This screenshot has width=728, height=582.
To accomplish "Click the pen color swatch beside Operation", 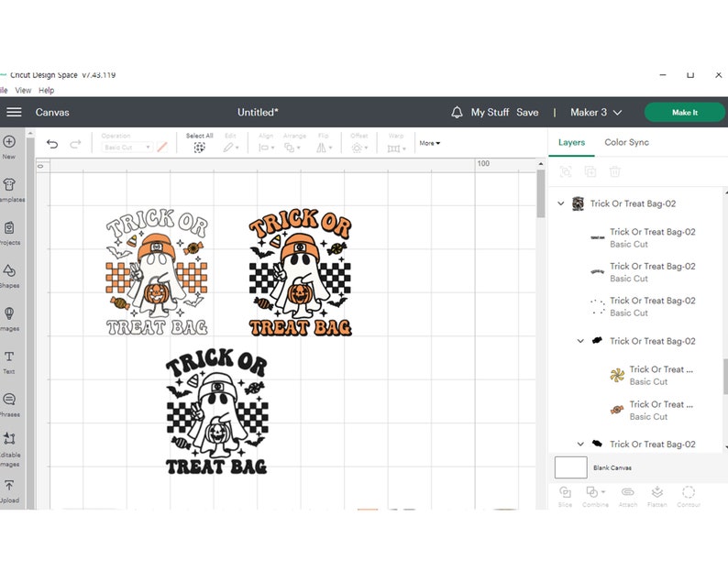I will (x=162, y=148).
